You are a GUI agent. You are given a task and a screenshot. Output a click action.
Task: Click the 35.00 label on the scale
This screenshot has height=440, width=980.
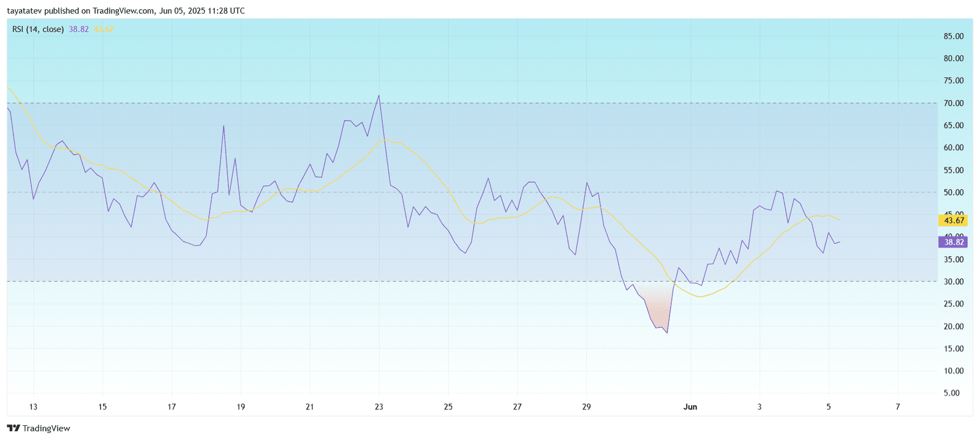tap(954, 259)
